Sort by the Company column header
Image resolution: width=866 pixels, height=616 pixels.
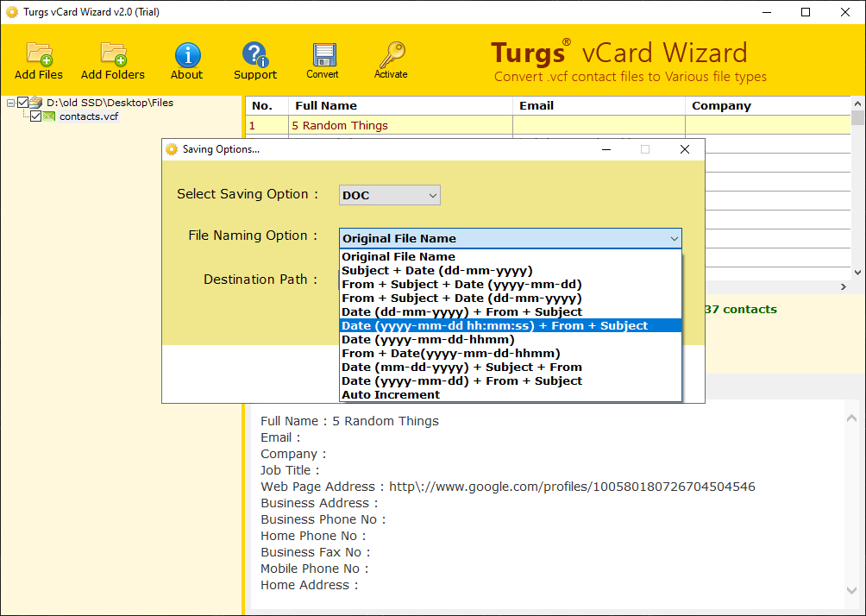tap(768, 105)
